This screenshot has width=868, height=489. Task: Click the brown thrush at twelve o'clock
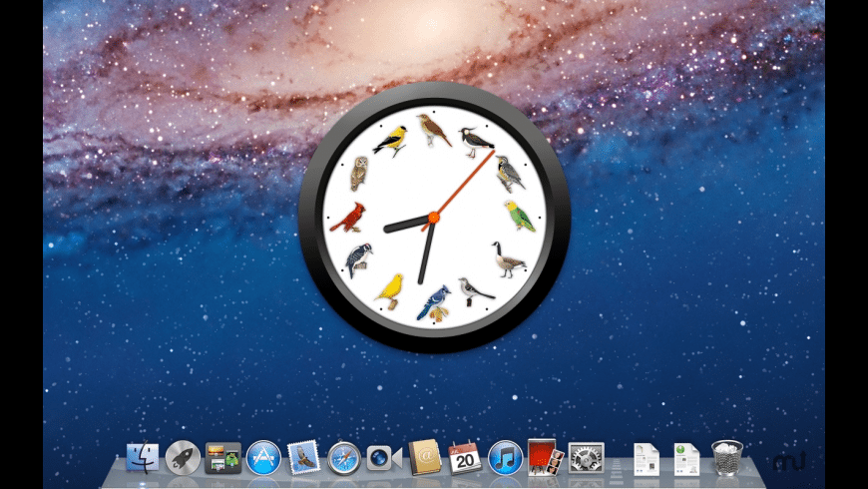[434, 130]
